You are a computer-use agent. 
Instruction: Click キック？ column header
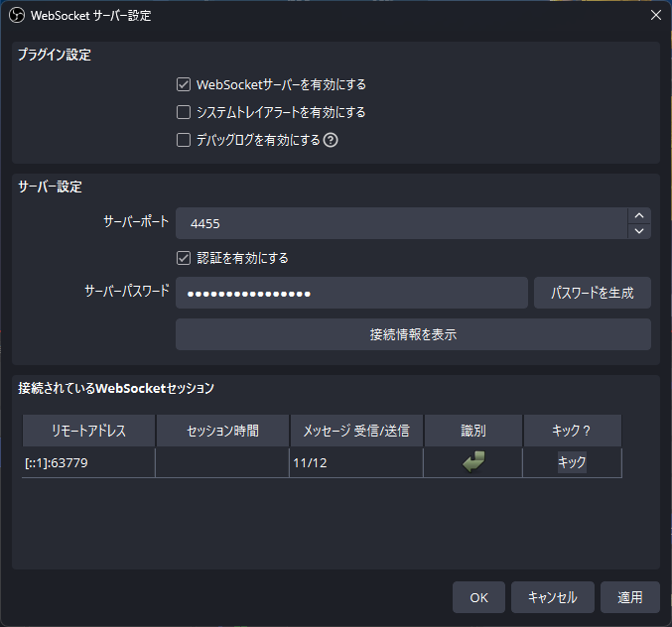tap(572, 431)
